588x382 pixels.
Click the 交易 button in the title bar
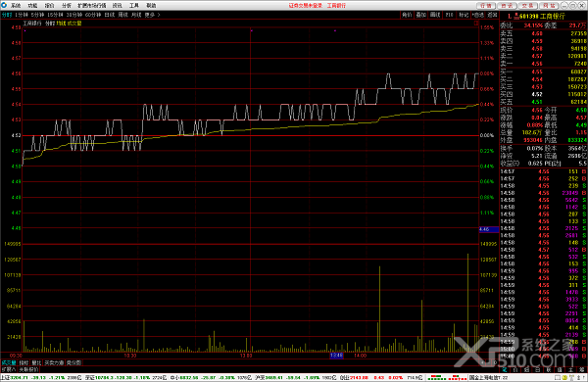(x=527, y=5)
